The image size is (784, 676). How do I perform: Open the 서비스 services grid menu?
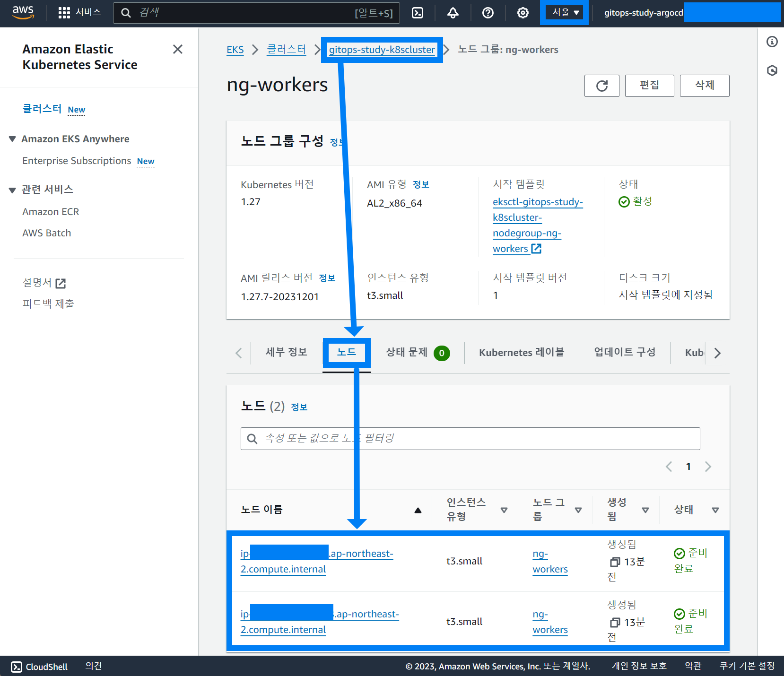(x=79, y=13)
